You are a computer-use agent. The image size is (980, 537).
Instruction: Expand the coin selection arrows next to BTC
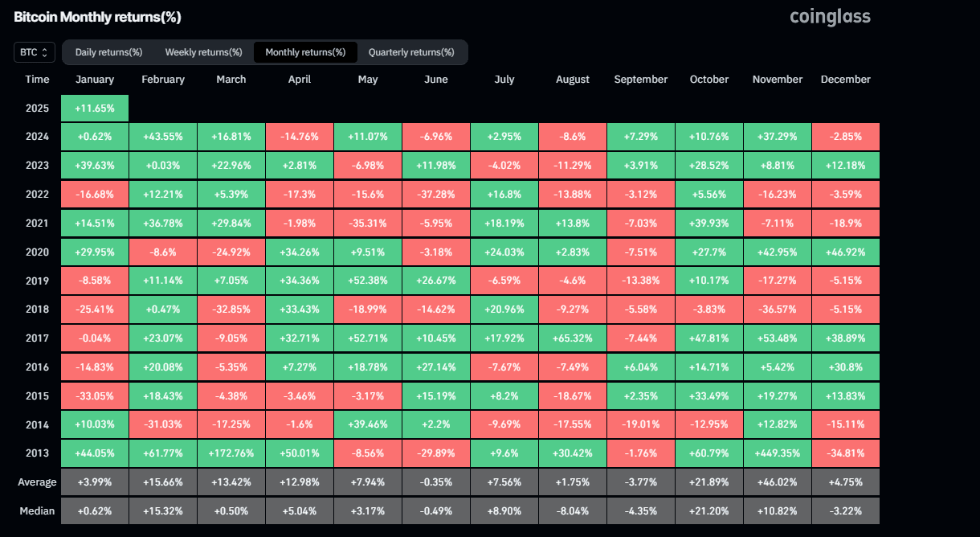point(47,51)
